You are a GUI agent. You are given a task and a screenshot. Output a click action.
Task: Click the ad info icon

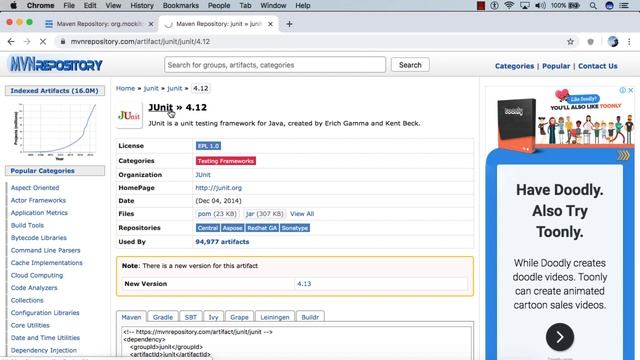click(622, 90)
